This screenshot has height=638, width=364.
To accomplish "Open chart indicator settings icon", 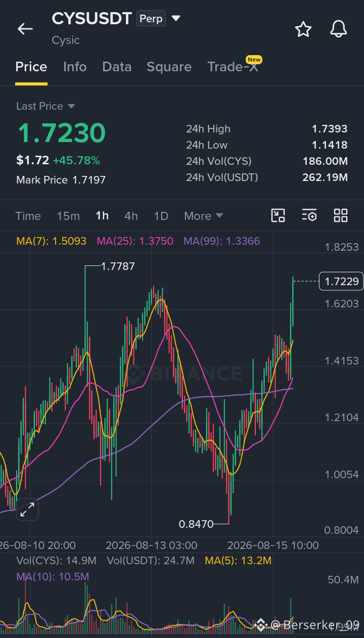I will tap(309, 215).
